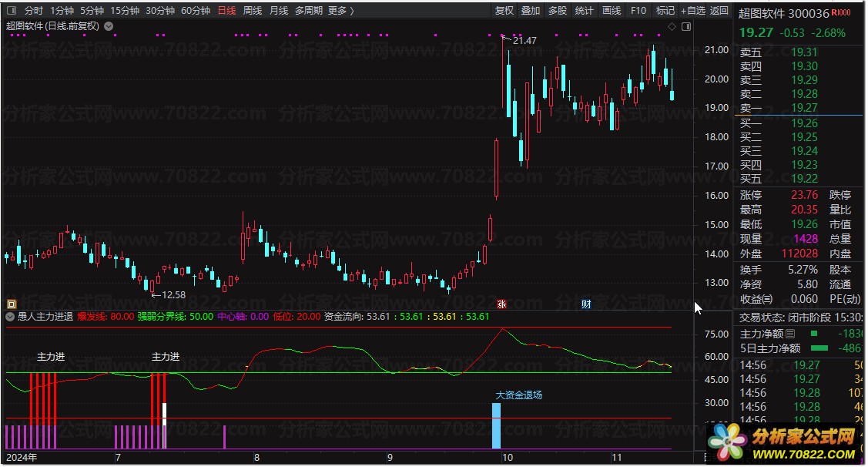The image size is (868, 467).
Task: Click the 最高 value 20.35
Action: point(804,210)
